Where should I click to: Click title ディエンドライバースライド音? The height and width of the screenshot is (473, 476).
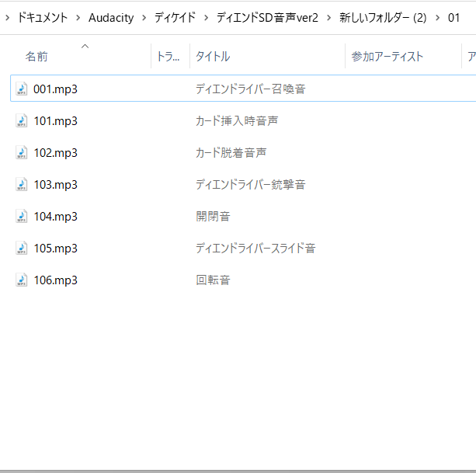(255, 249)
